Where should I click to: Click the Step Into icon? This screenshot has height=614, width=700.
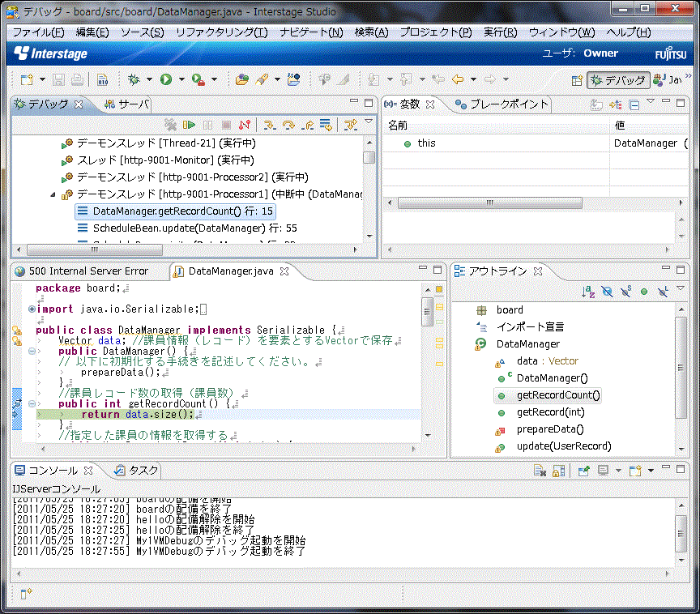pyautogui.click(x=269, y=125)
